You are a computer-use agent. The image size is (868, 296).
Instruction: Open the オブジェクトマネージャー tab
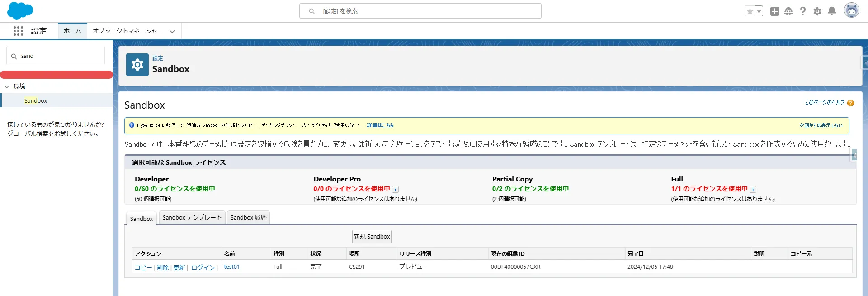127,31
